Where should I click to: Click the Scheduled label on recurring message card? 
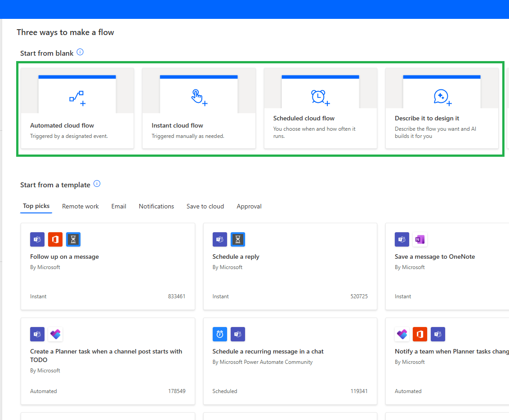click(225, 391)
